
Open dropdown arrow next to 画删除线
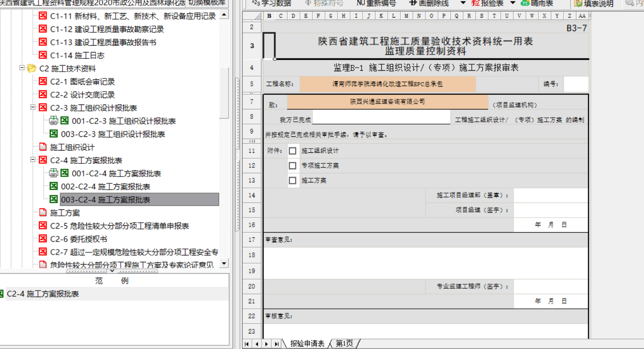pyautogui.click(x=463, y=3)
